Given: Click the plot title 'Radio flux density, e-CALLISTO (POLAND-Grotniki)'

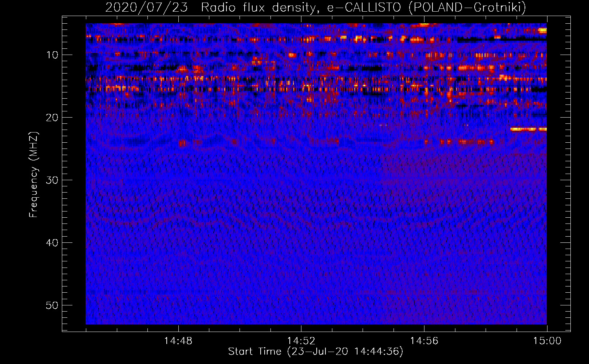Looking at the screenshot, I should (x=363, y=7).
